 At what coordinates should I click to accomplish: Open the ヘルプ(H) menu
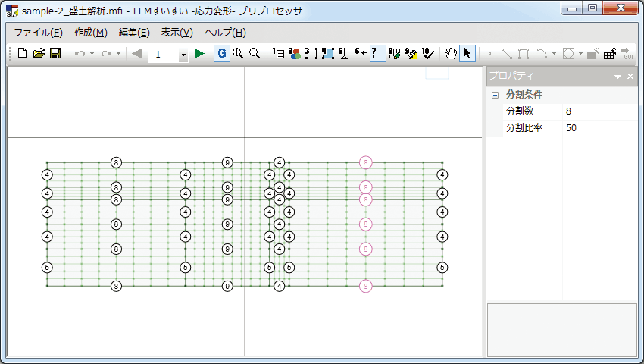click(x=225, y=33)
